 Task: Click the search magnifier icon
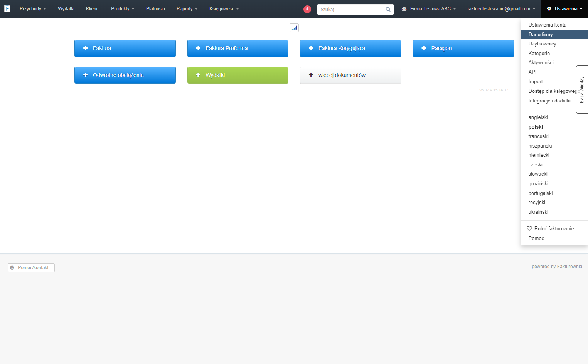[x=388, y=10]
